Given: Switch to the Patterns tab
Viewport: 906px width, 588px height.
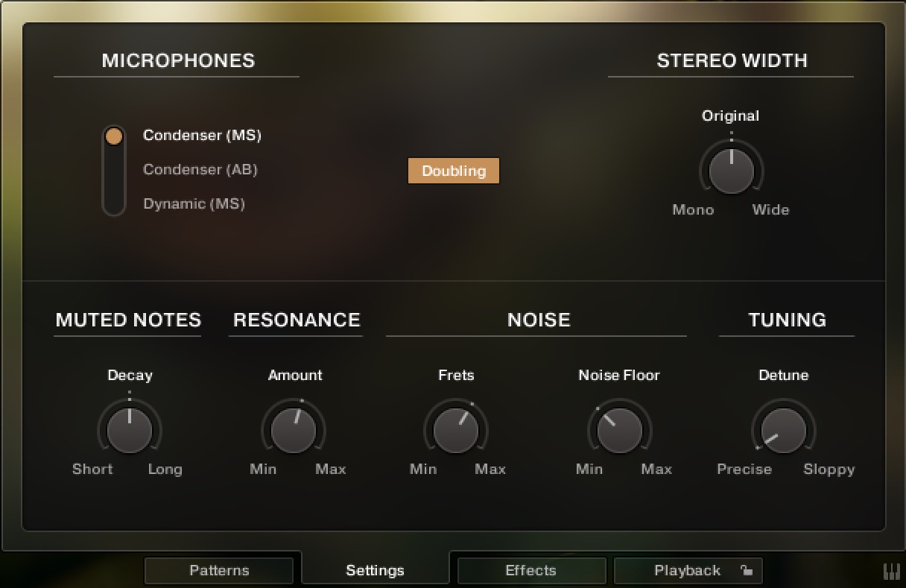Looking at the screenshot, I should coord(219,570).
